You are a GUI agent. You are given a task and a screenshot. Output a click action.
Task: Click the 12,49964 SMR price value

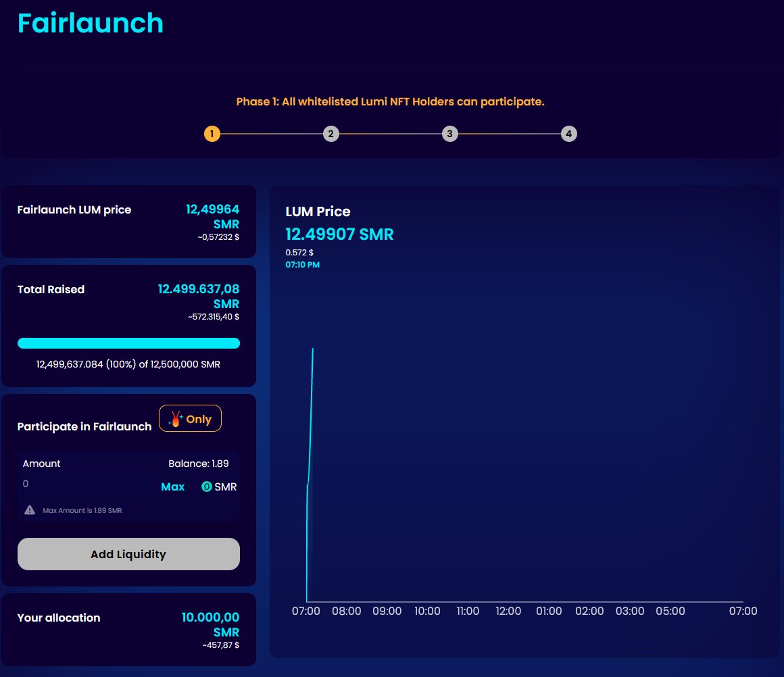click(212, 216)
